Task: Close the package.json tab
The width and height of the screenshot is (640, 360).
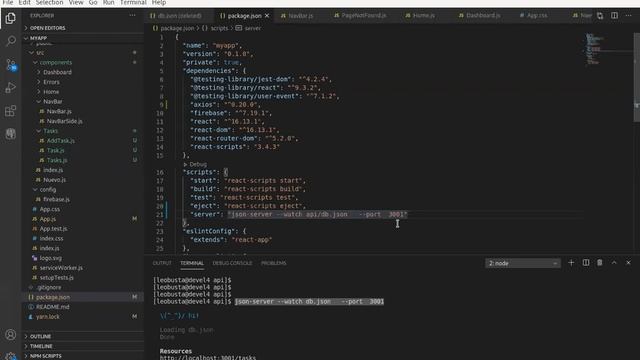Action: [x=267, y=16]
